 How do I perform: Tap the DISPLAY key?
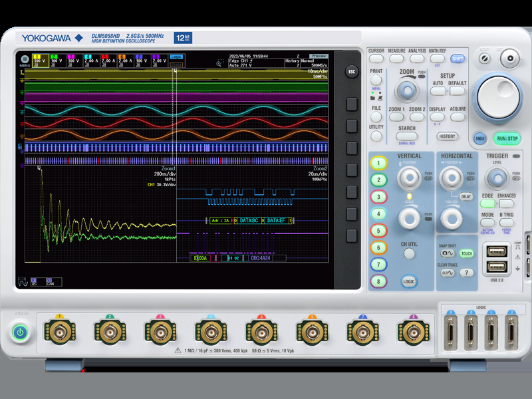(x=437, y=117)
